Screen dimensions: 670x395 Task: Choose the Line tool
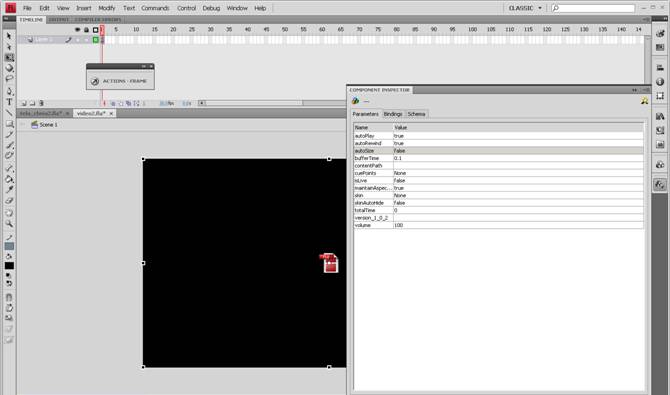(9, 113)
